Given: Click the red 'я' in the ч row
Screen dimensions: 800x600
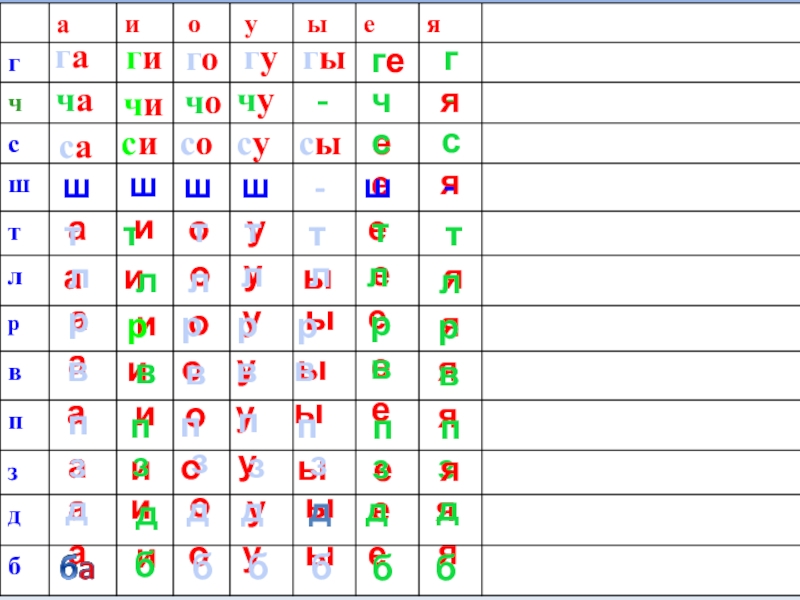Looking at the screenshot, I should tap(450, 102).
